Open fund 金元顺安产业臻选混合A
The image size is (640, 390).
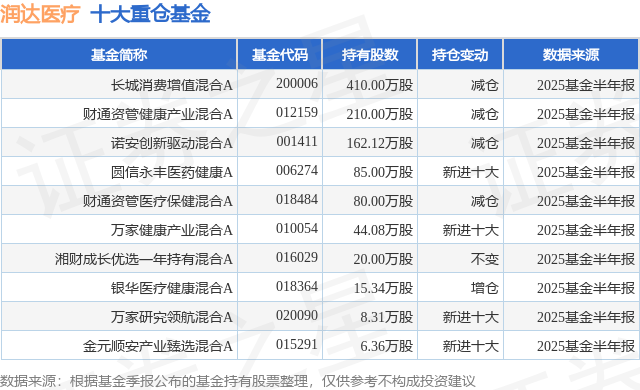click(158, 346)
